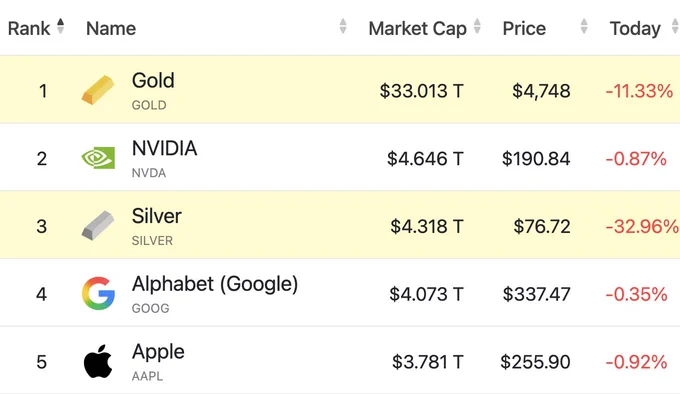Click the Gold bar icon
The image size is (680, 394).
click(x=98, y=90)
